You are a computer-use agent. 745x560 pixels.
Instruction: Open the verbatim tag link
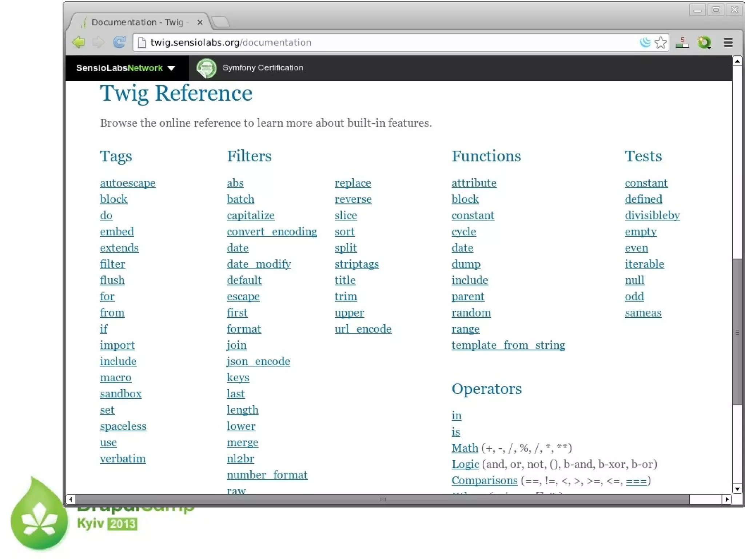(123, 459)
